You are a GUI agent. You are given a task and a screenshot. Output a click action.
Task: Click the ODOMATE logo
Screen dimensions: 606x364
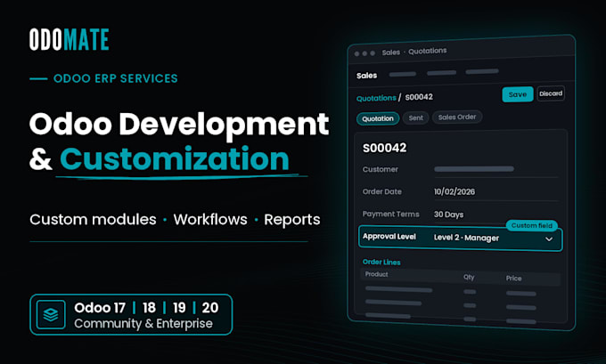point(70,39)
